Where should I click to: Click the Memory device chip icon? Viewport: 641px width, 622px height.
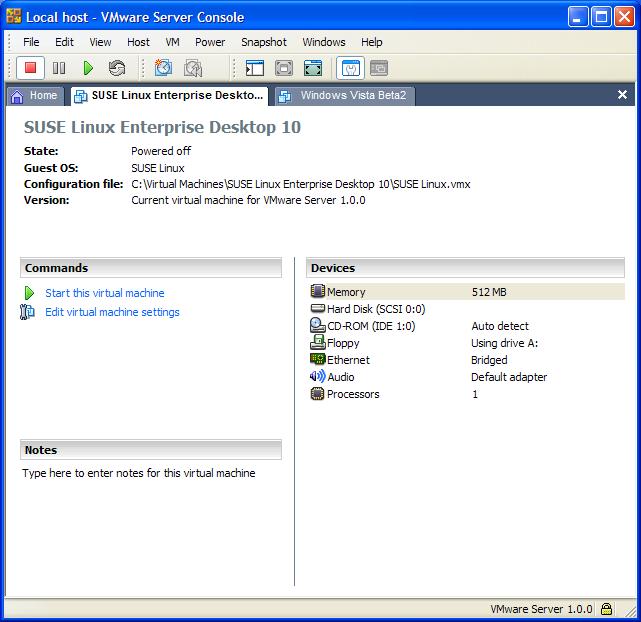coord(318,291)
